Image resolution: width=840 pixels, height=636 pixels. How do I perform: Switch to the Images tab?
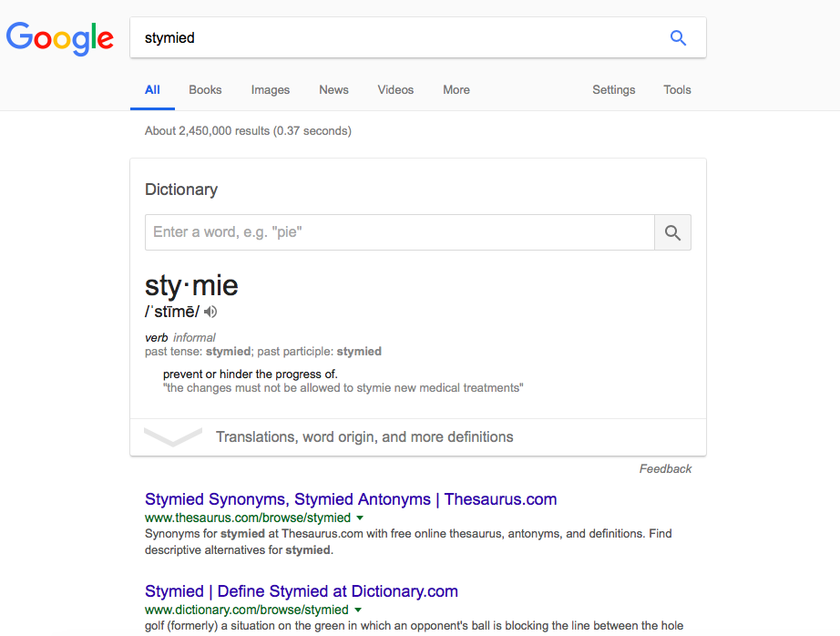pyautogui.click(x=271, y=90)
